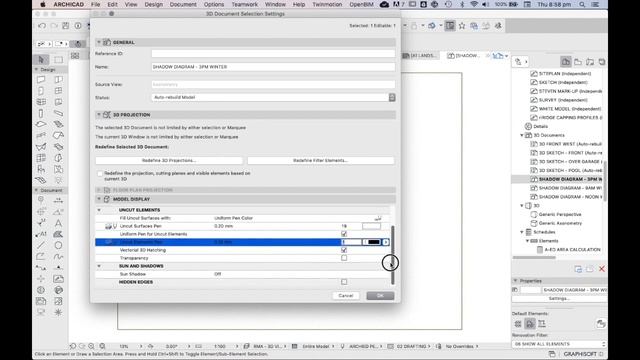Screen dimensions: 640x360
Task: Collapse the General panel
Action: tap(99, 42)
